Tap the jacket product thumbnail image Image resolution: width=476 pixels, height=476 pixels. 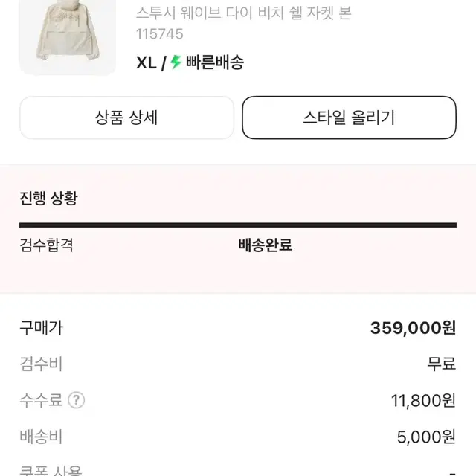click(x=68, y=36)
